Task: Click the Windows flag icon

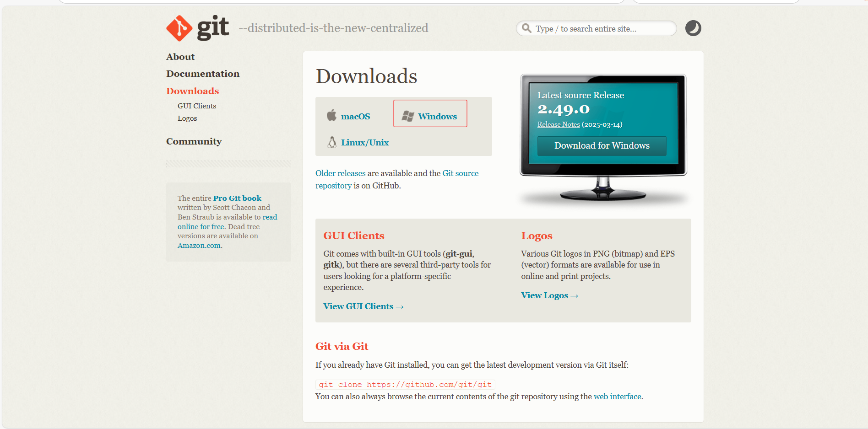Action: pos(408,116)
